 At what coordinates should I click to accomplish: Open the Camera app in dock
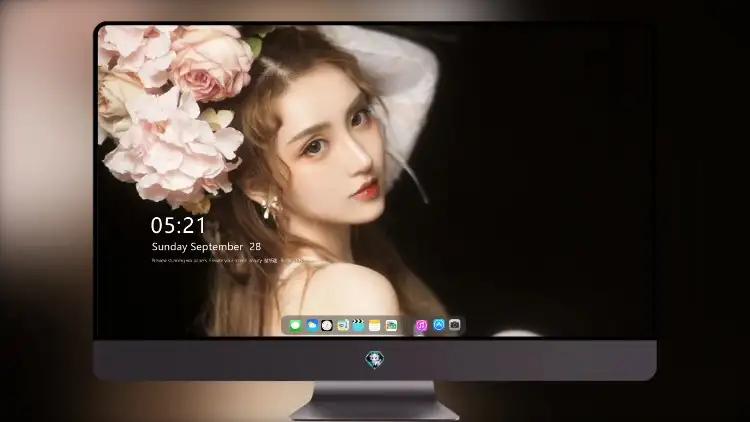tap(454, 325)
